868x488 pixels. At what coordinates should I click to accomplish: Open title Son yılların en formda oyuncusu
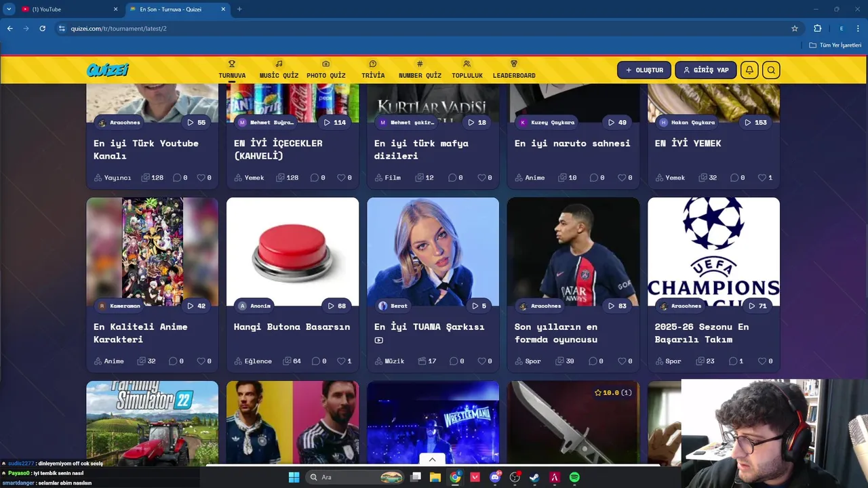(x=556, y=333)
